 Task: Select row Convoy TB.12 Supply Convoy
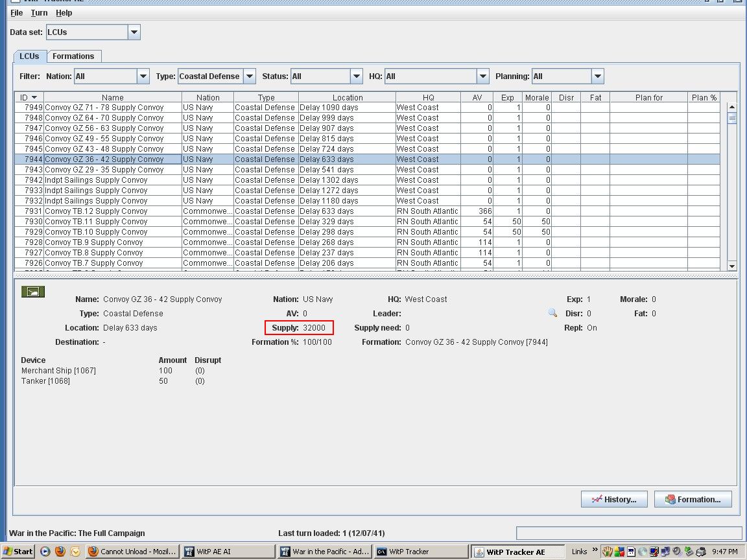[x=367, y=211]
